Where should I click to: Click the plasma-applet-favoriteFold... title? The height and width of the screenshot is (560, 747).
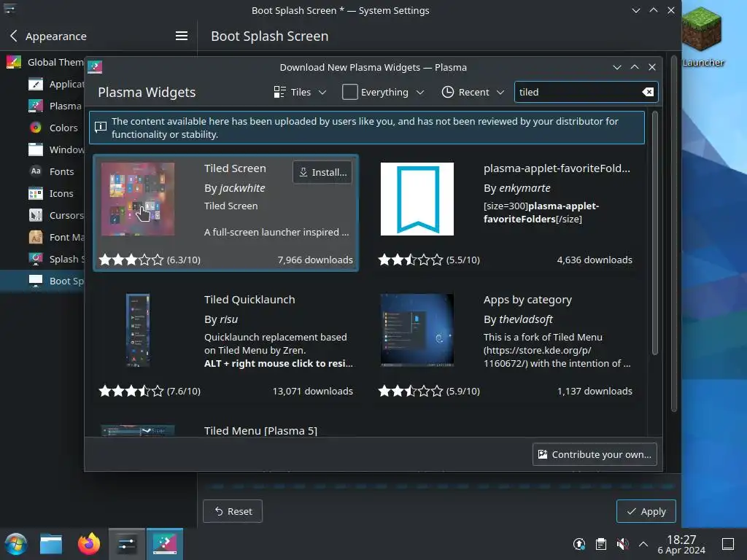click(x=557, y=168)
